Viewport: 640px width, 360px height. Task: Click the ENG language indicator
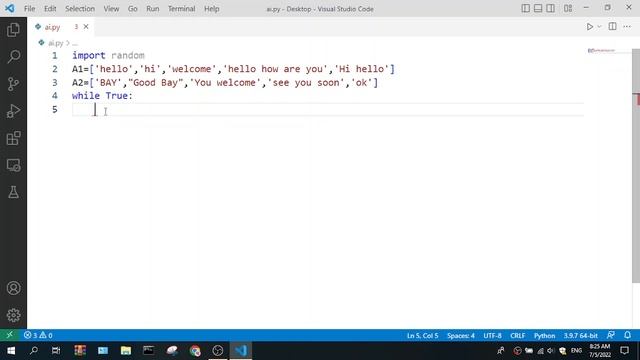[576, 351]
